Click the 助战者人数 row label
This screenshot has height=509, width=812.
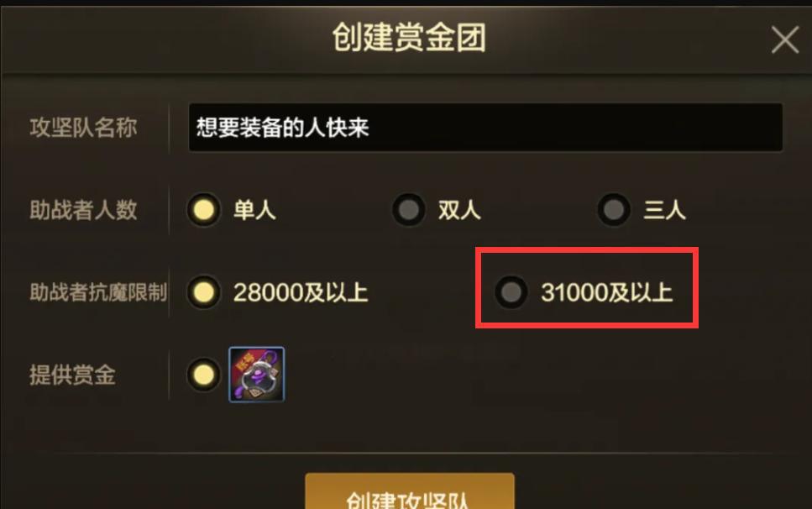click(83, 210)
